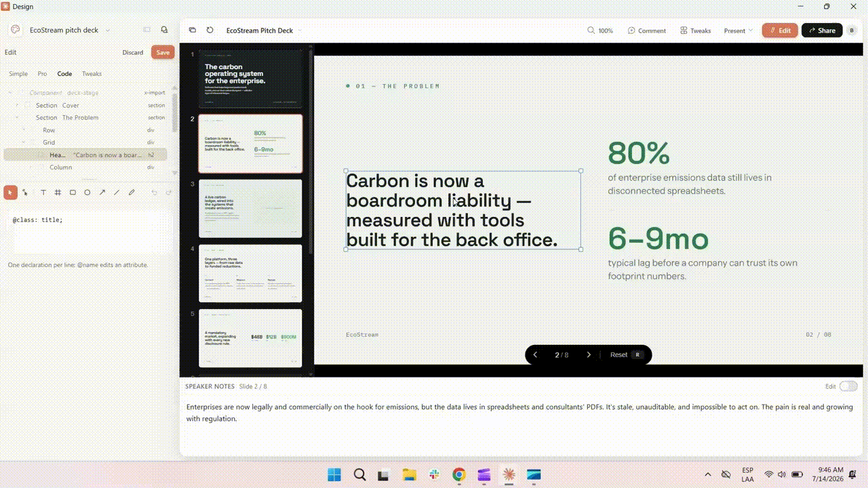Open Tweaks in the top toolbar
Screen dimensions: 868x488
[x=696, y=30]
